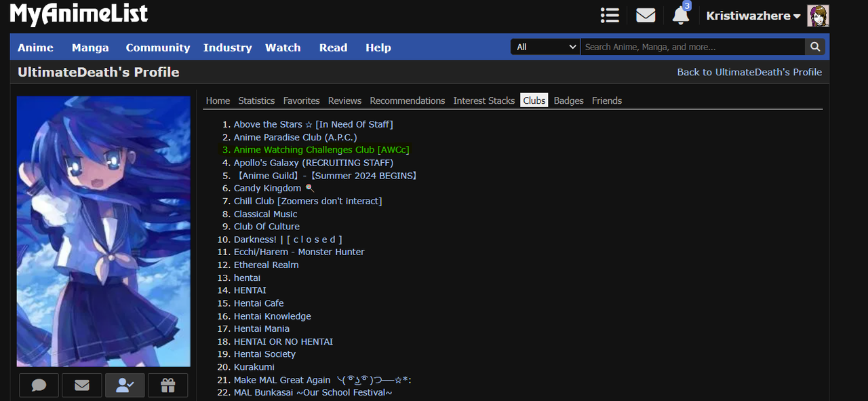The width and height of the screenshot is (868, 401).
Task: Open the Hentai Society club link
Action: (264, 354)
